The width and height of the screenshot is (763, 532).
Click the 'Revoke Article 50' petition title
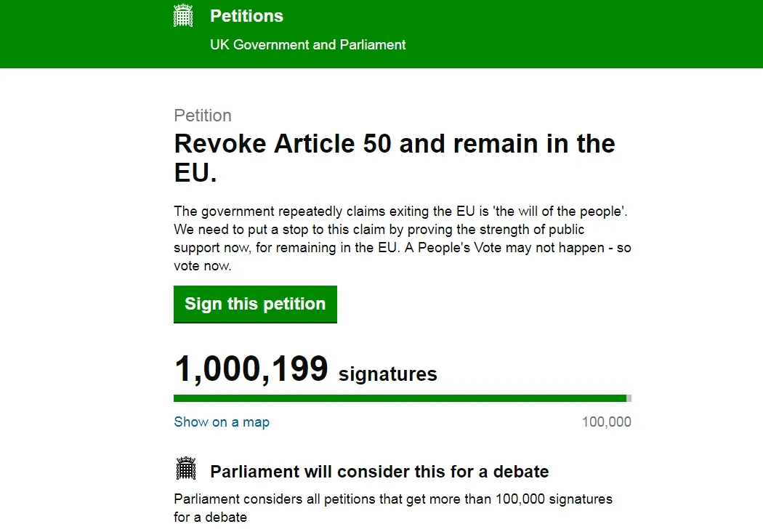(x=395, y=144)
